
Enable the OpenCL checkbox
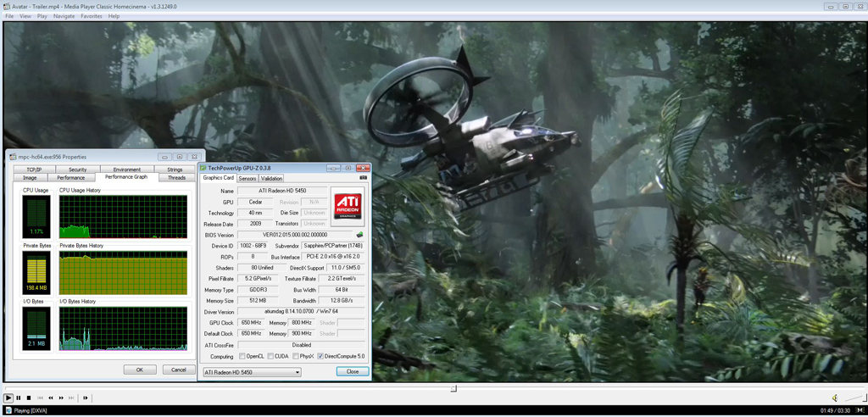click(242, 356)
